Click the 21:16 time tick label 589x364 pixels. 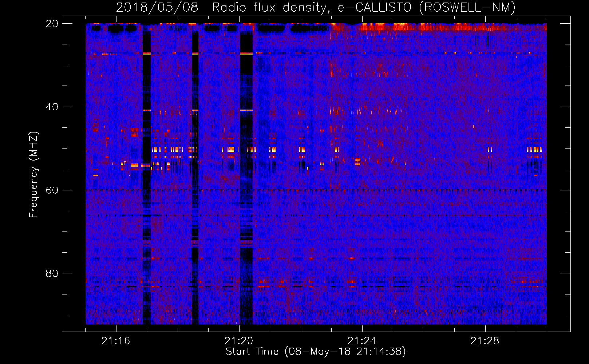click(116, 341)
